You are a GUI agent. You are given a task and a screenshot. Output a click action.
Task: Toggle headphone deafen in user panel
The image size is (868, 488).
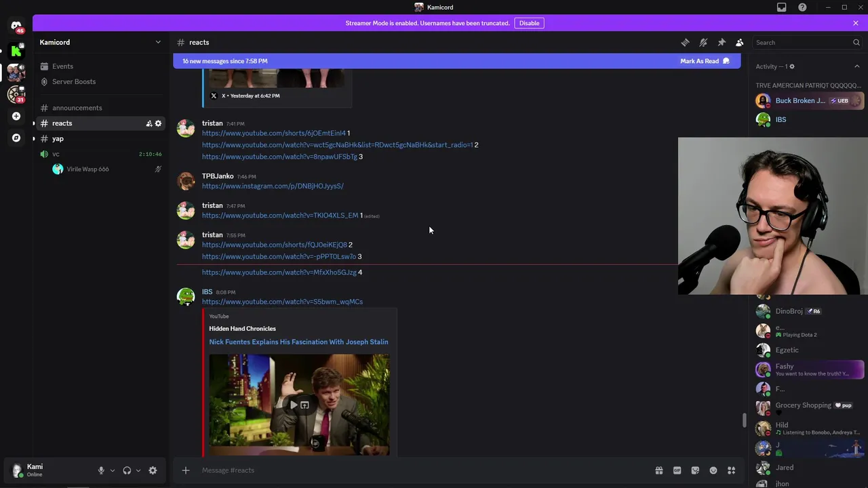[x=127, y=470]
